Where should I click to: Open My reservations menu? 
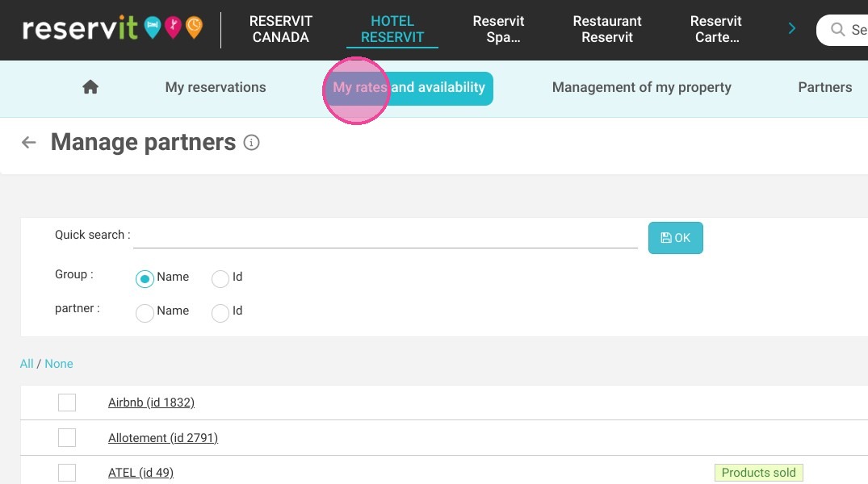pos(216,87)
